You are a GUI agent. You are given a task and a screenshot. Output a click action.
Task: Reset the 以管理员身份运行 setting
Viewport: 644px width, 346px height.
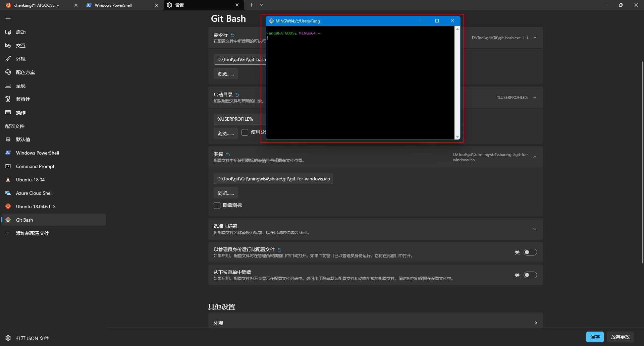(280, 249)
